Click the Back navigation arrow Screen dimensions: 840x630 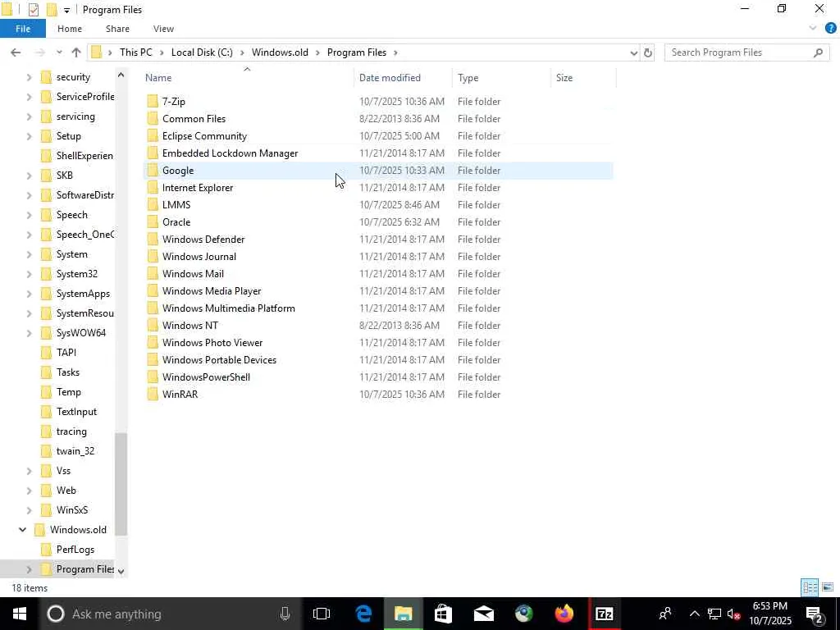click(16, 52)
